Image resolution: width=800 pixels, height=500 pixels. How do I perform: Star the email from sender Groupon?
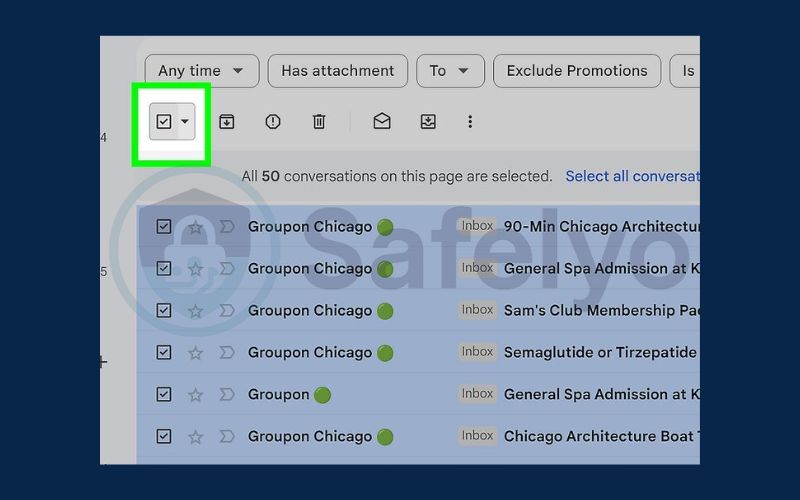(x=195, y=394)
